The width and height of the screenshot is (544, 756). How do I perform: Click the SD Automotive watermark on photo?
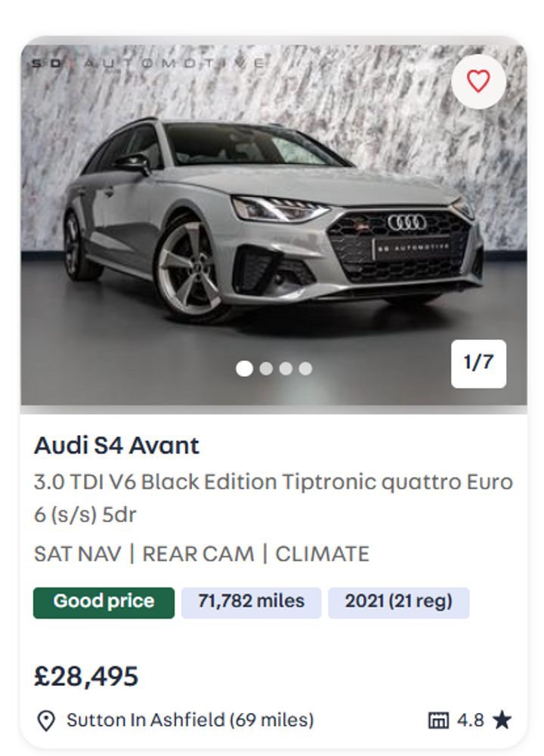pos(147,63)
